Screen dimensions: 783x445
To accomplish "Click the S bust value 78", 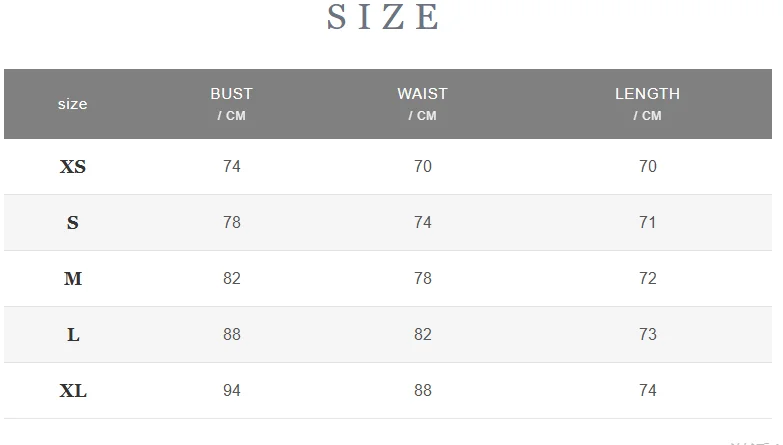I will (232, 222).
